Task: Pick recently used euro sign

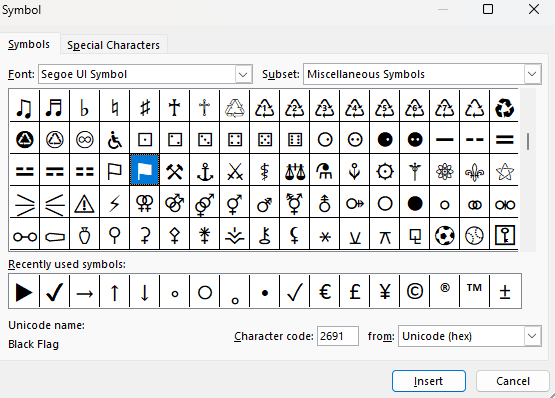Action: click(x=325, y=292)
